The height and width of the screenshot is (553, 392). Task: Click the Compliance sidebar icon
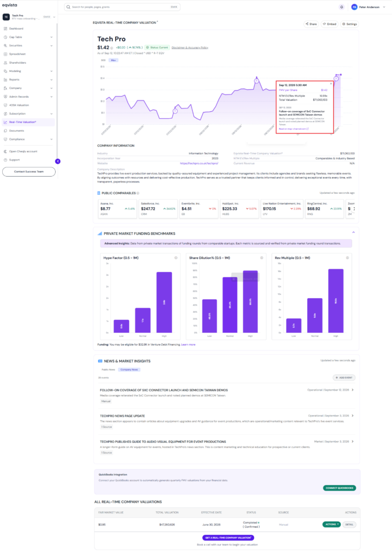(5, 139)
